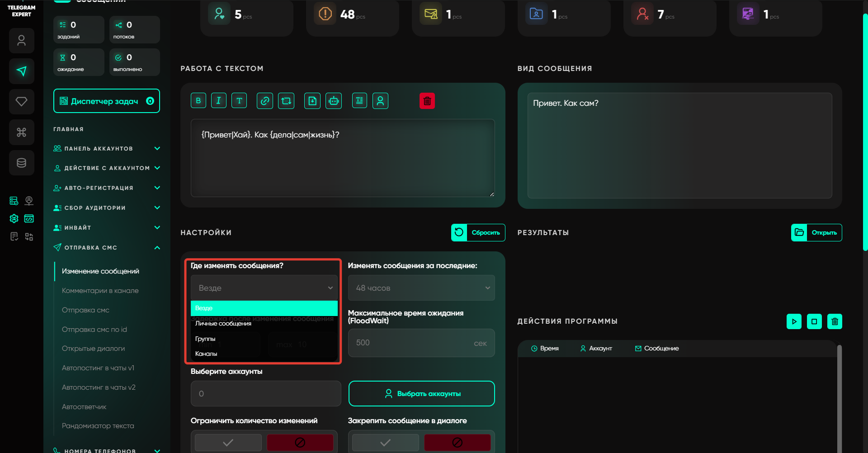
Task: Select 'Личные сообщения' from the dropdown list
Action: coord(223,324)
